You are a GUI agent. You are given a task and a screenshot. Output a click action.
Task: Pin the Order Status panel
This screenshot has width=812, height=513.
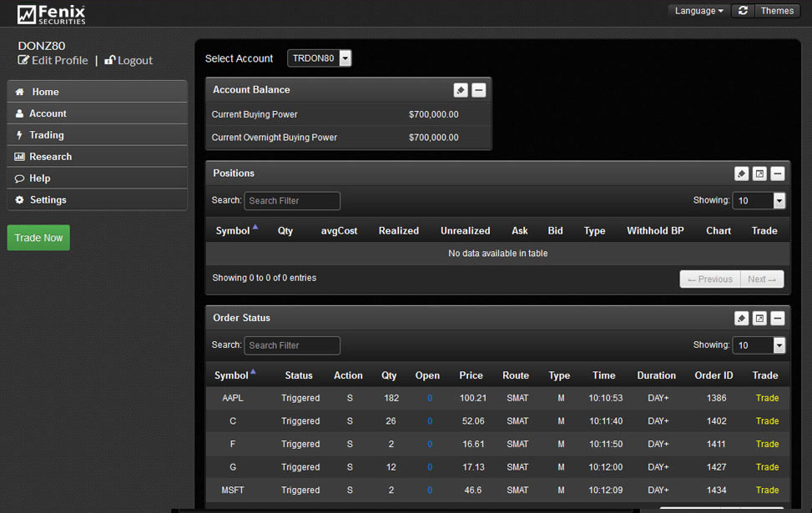click(742, 319)
